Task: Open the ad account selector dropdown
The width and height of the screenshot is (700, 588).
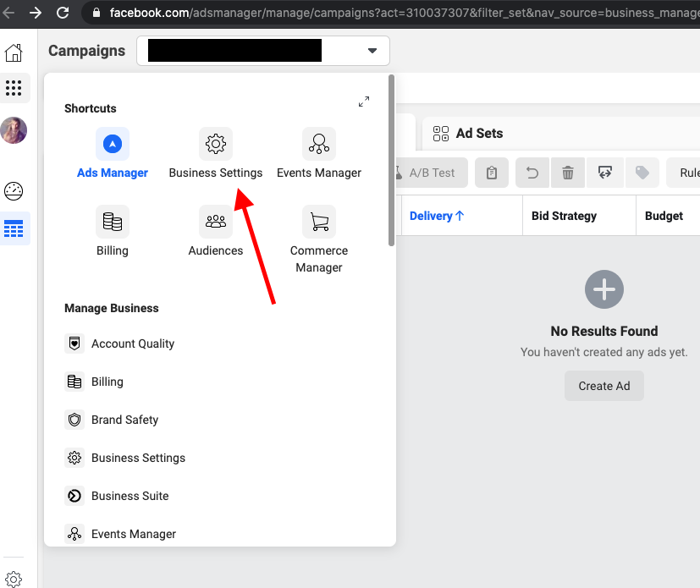Action: [x=263, y=51]
